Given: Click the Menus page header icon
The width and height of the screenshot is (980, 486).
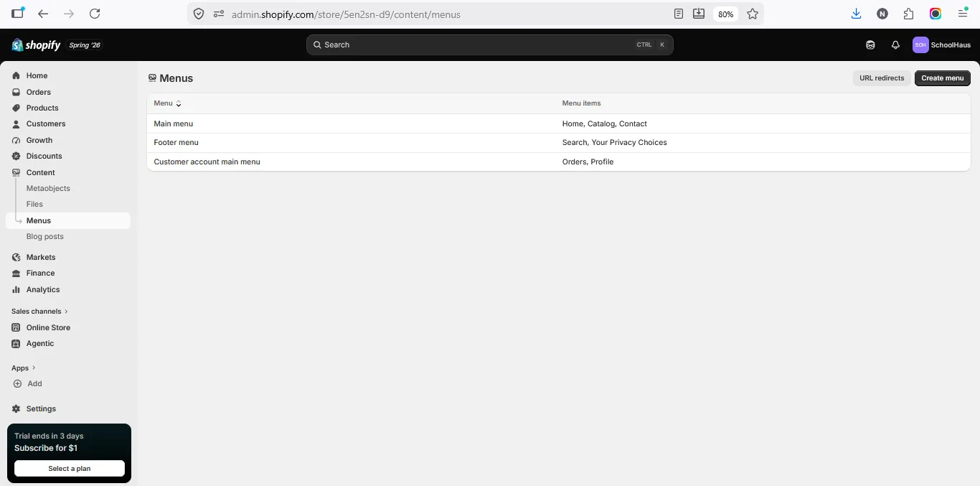Looking at the screenshot, I should click(152, 78).
